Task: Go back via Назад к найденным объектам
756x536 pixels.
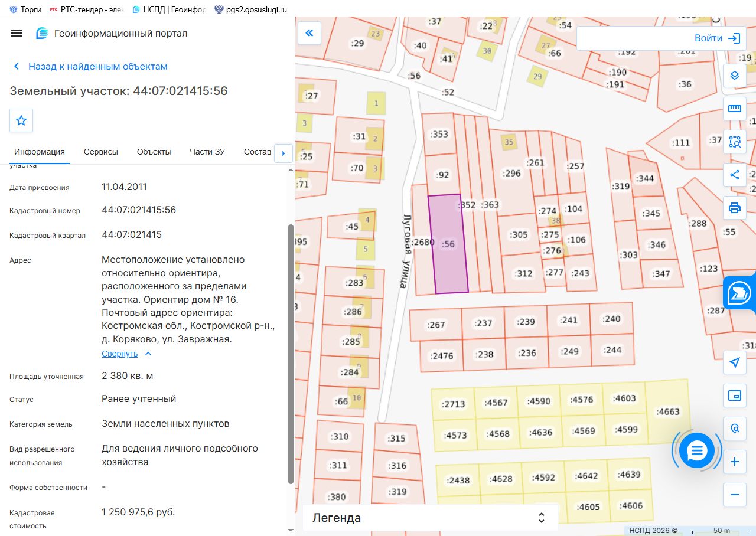Action: click(x=92, y=66)
